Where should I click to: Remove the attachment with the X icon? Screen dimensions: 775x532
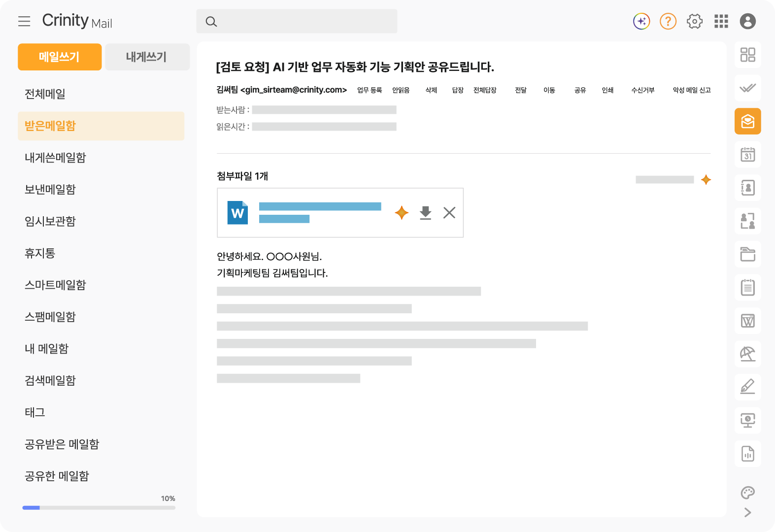point(449,213)
